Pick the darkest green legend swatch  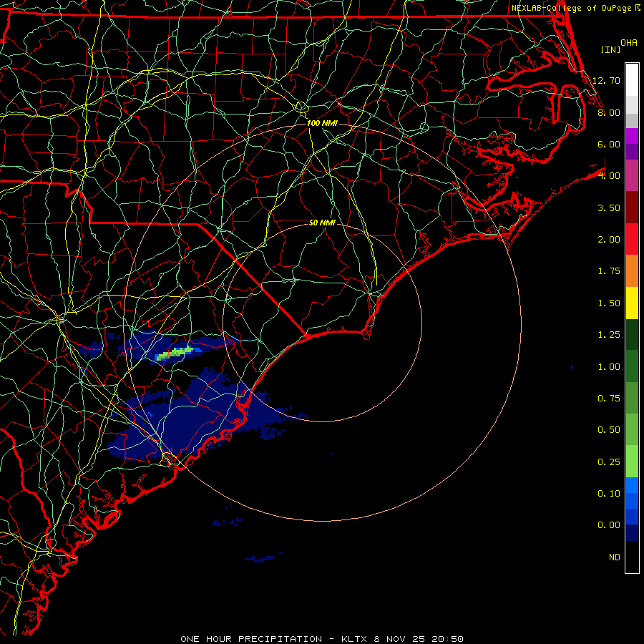[632, 334]
